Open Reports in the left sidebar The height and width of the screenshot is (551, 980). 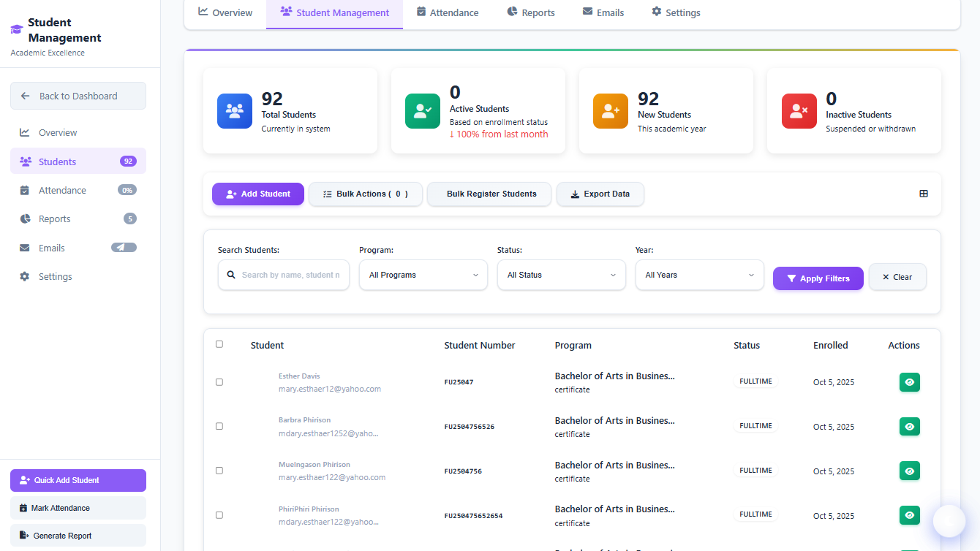pyautogui.click(x=55, y=219)
